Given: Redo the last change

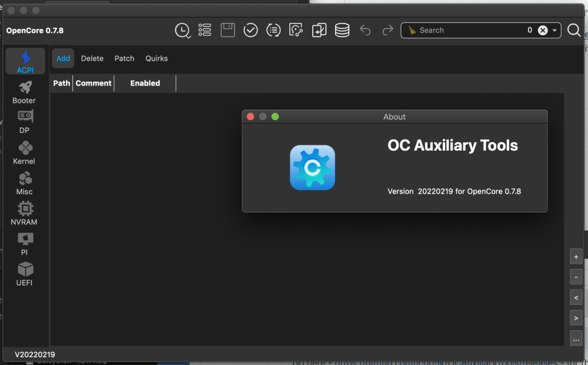Looking at the screenshot, I should click(x=387, y=30).
